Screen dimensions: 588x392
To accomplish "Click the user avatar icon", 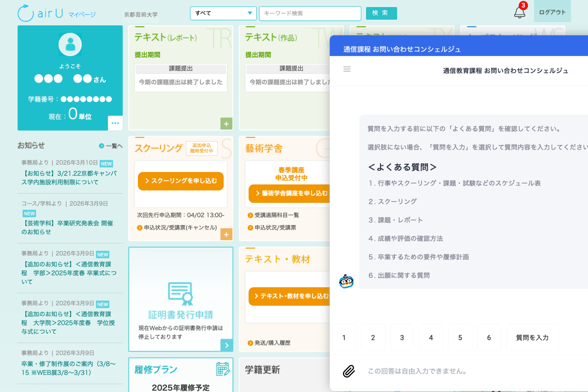I will tap(70, 44).
